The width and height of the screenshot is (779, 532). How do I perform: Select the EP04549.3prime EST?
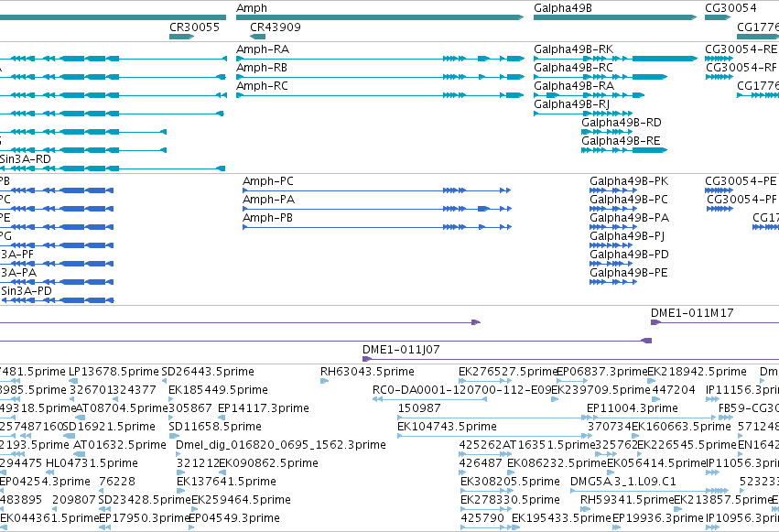pyautogui.click(x=191, y=528)
